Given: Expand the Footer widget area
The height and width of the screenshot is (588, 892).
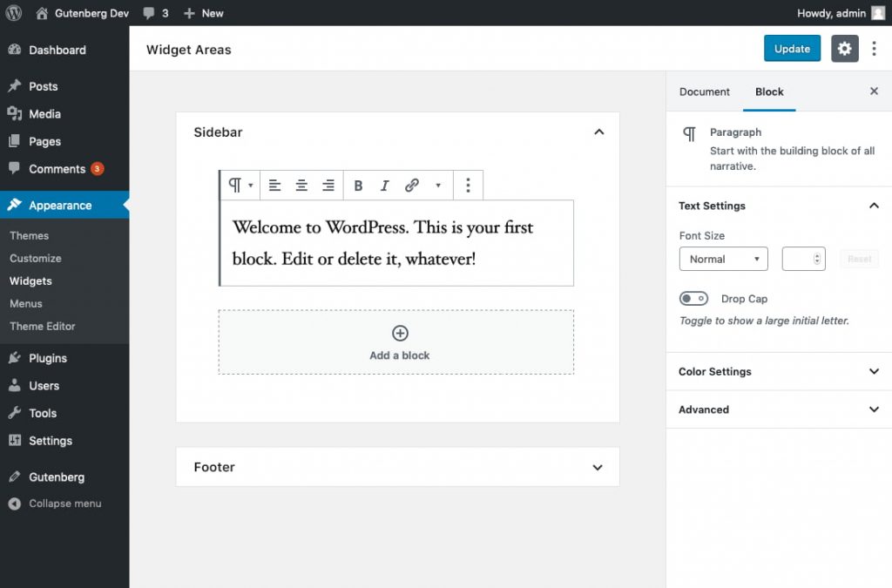Looking at the screenshot, I should (598, 467).
